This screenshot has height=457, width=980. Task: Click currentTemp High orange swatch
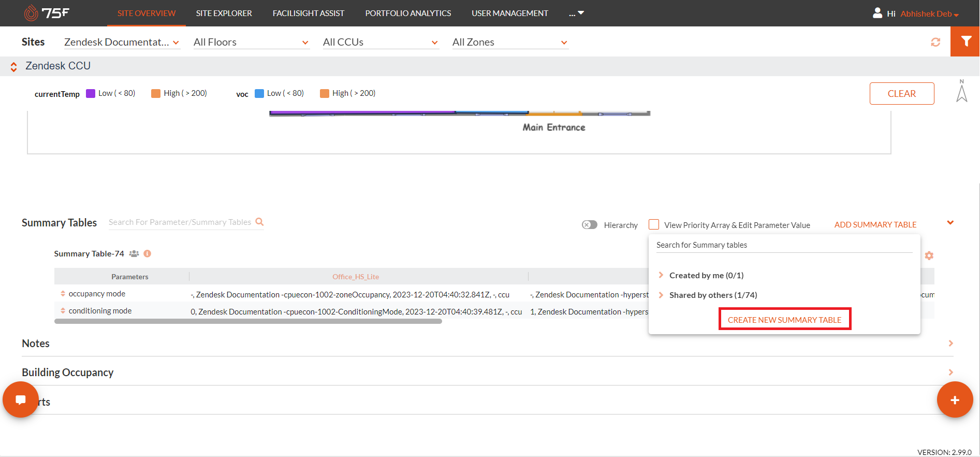156,93
